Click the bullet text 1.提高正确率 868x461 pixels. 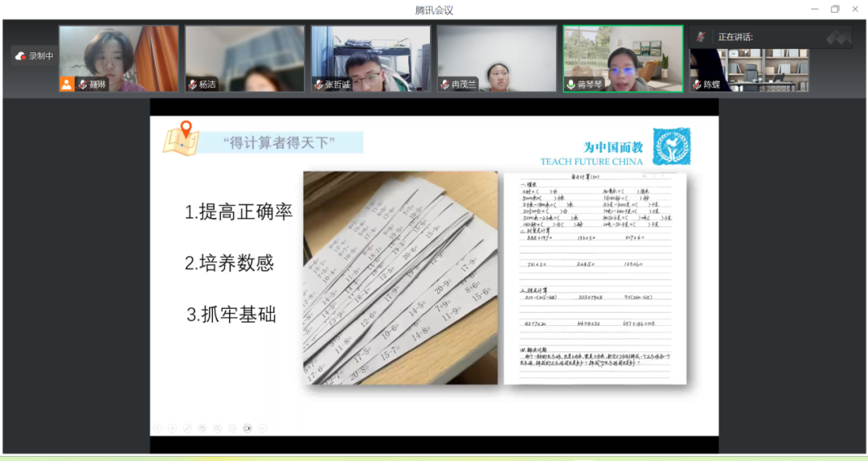pos(239,212)
